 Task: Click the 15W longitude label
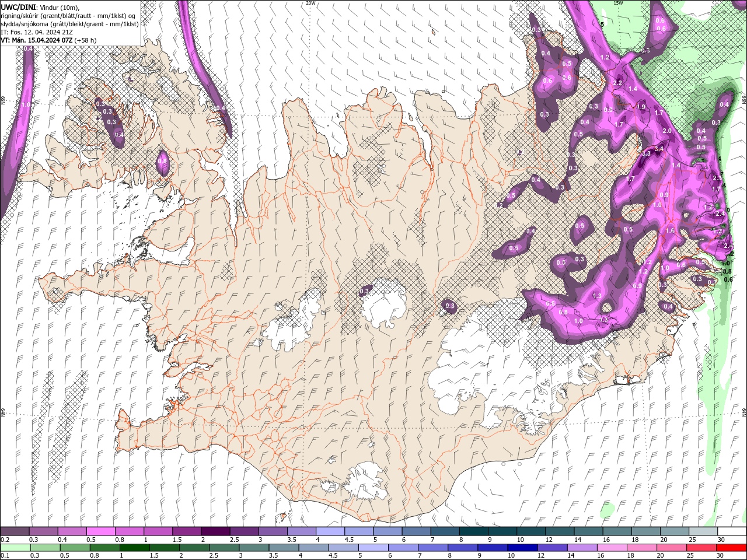tap(617, 3)
